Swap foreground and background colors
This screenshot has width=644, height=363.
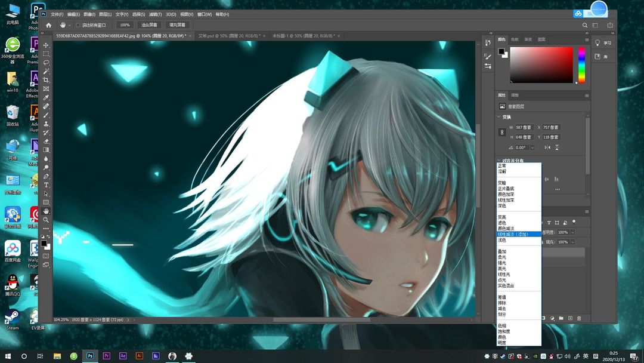[48, 237]
